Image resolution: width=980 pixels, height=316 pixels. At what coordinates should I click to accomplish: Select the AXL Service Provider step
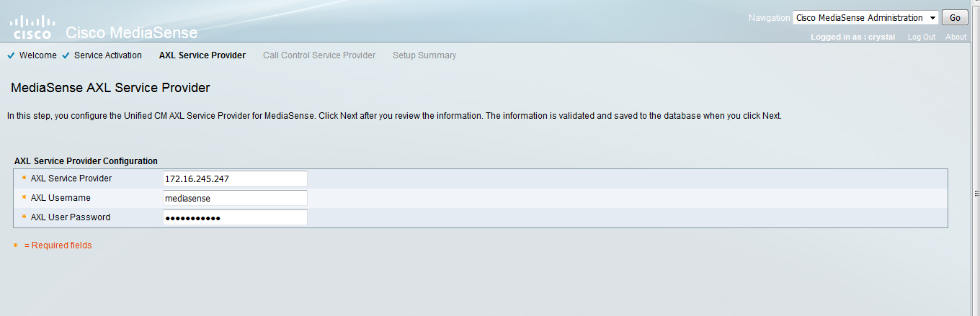(202, 55)
